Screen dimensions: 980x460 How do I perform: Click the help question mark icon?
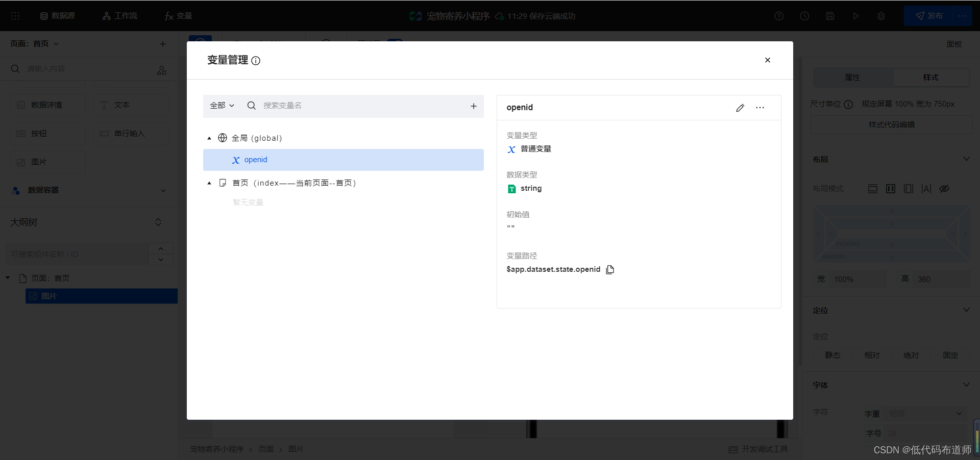click(779, 16)
